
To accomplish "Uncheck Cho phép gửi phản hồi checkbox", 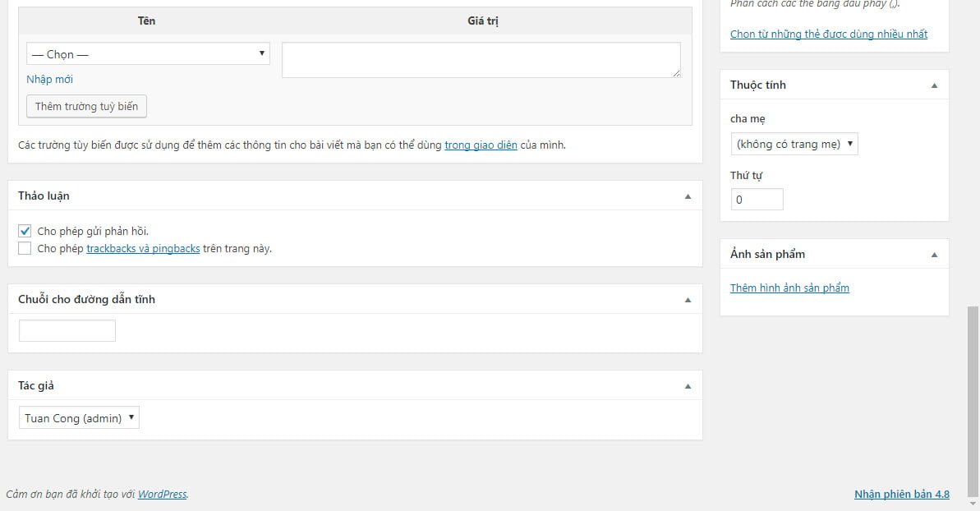I will (25, 231).
